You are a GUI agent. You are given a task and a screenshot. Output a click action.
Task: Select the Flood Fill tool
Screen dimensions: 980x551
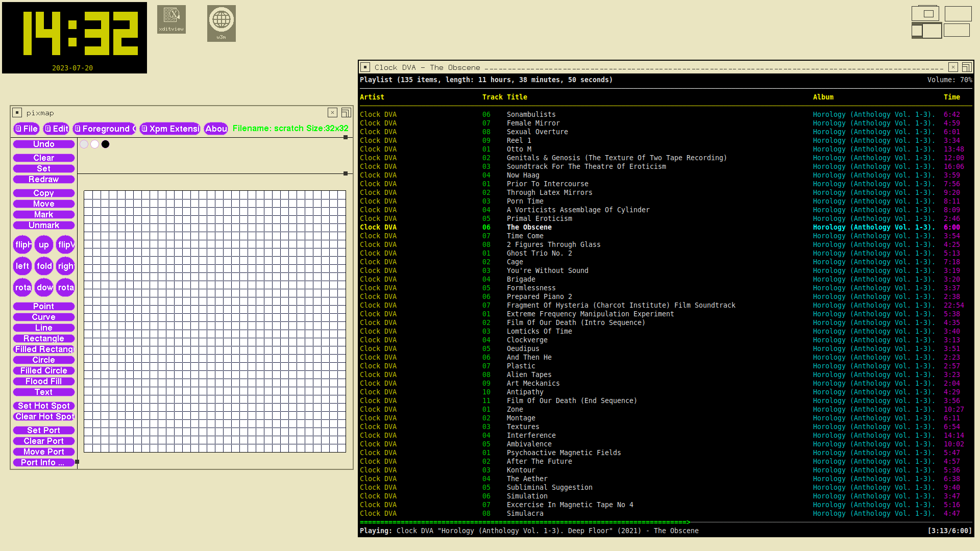point(44,382)
